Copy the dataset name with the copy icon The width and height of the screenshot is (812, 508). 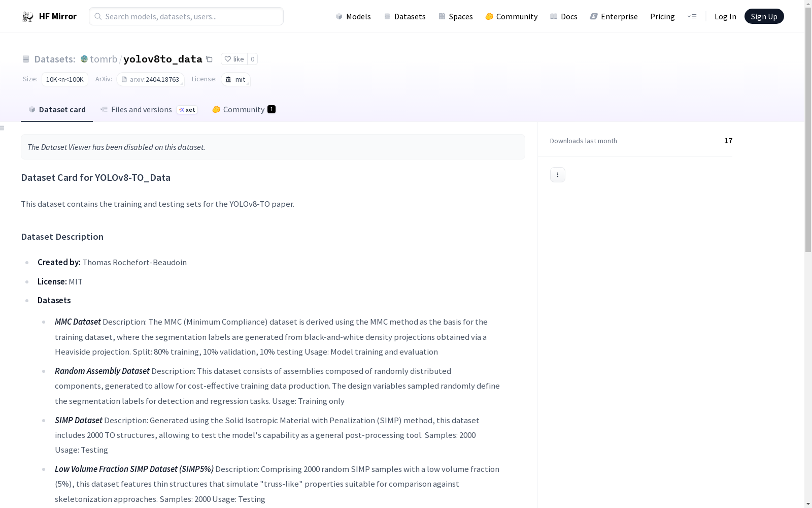tap(209, 59)
